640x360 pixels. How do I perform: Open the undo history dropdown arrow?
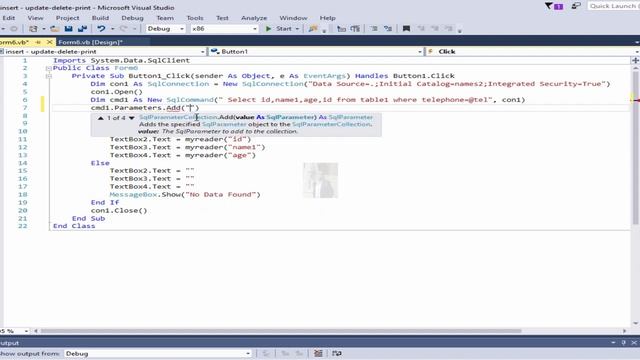click(x=112, y=29)
